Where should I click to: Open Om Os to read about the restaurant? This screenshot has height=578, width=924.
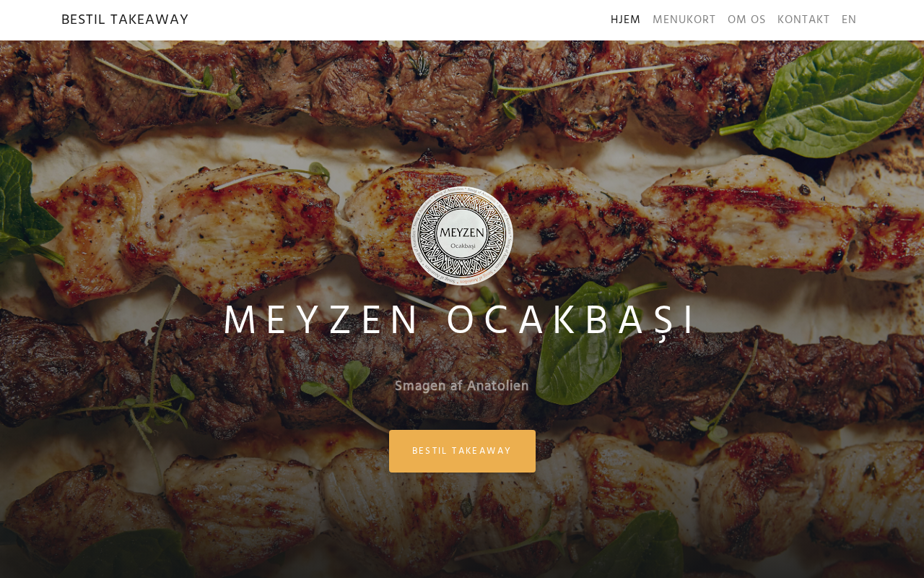(746, 20)
